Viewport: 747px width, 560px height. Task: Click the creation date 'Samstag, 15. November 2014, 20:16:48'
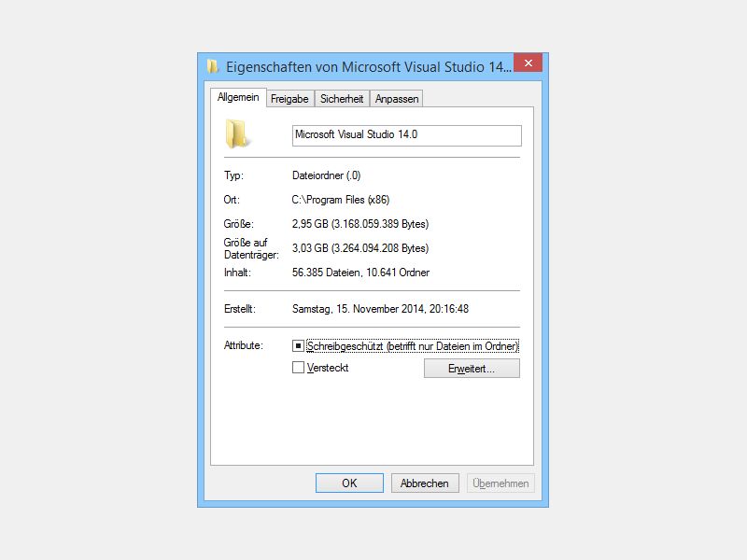click(x=380, y=309)
